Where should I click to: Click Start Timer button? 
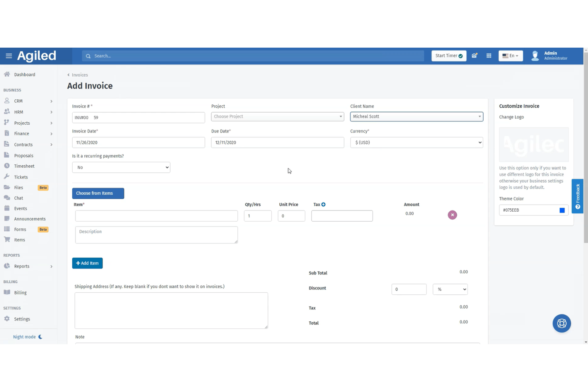tap(449, 56)
